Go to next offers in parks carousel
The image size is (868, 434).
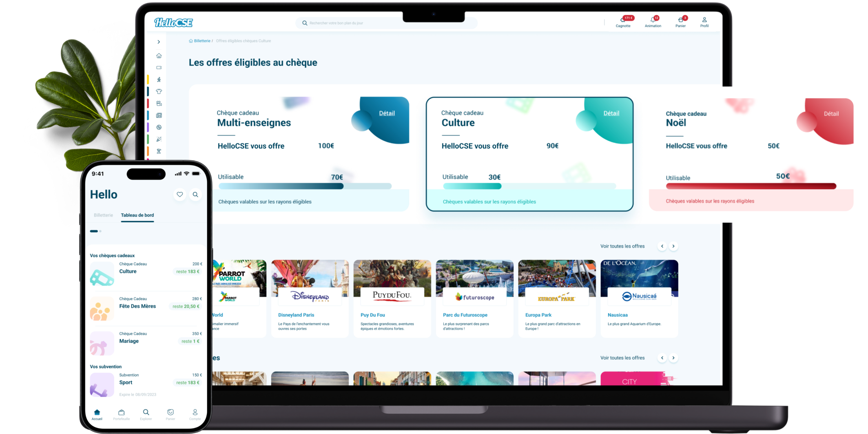[673, 246]
